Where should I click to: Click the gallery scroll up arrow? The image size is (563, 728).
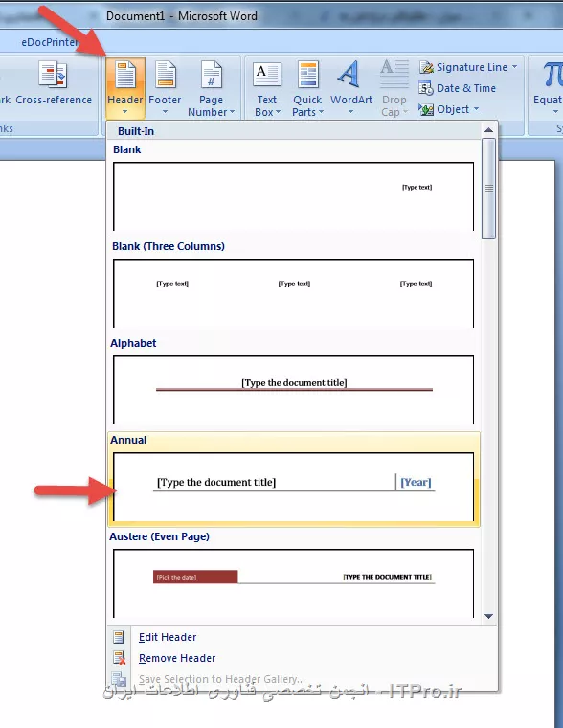tap(488, 130)
